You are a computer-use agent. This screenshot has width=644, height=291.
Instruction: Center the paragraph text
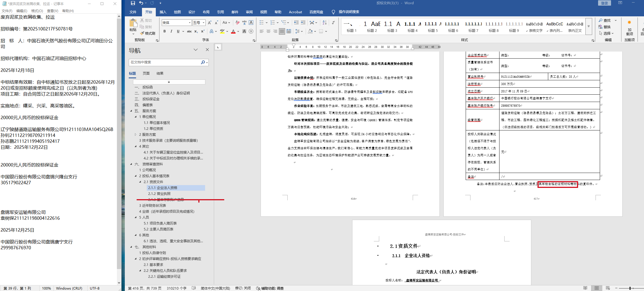click(268, 31)
